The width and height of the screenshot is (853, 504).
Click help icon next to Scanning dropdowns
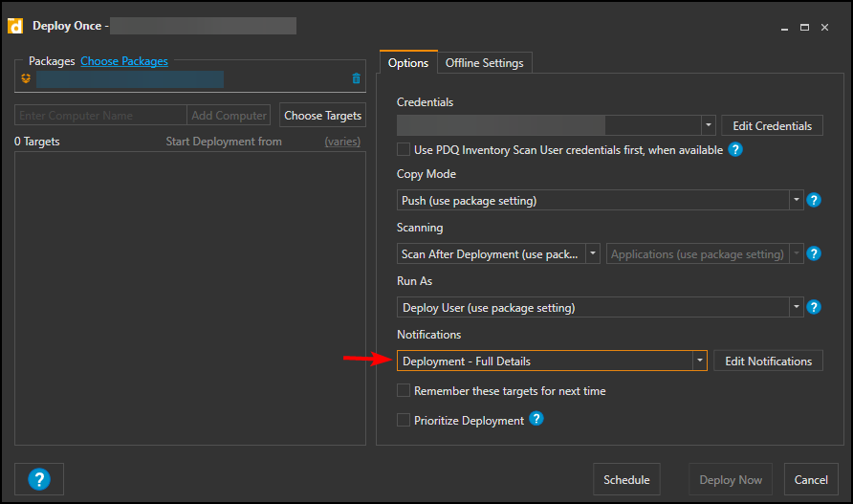click(x=814, y=253)
